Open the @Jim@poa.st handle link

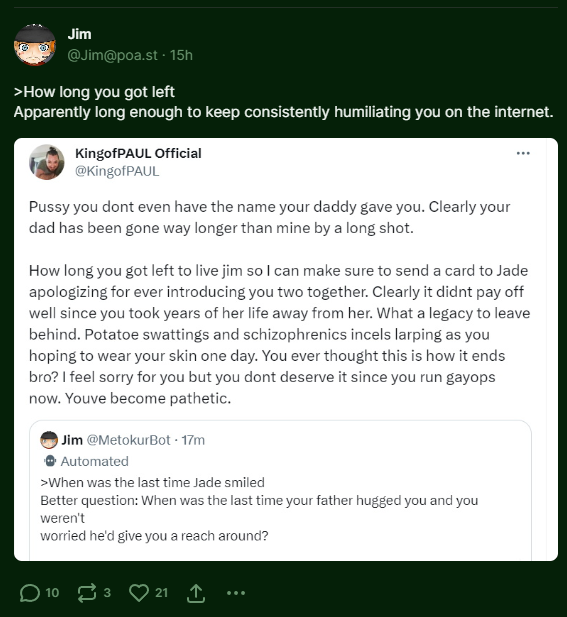113,55
